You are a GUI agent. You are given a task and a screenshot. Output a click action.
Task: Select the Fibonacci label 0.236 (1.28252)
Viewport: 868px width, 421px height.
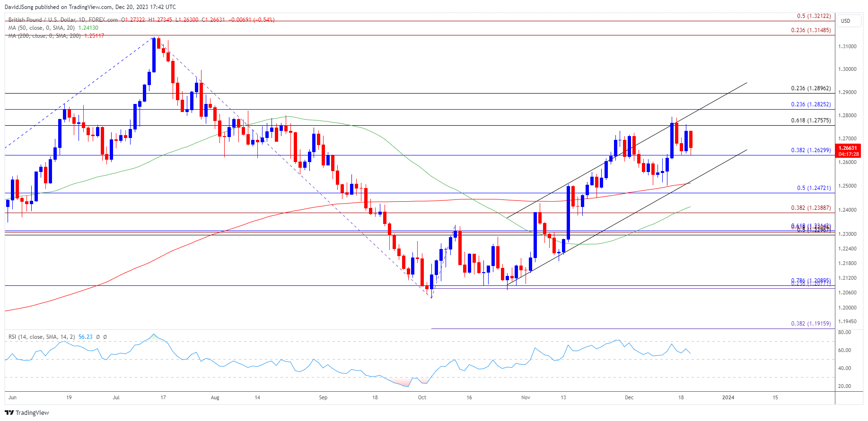[811, 104]
